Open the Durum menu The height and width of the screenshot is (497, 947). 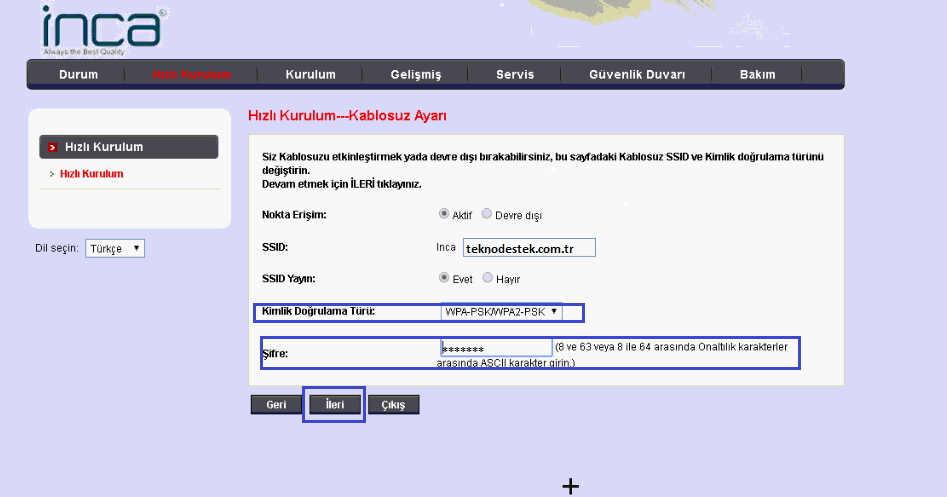click(78, 75)
